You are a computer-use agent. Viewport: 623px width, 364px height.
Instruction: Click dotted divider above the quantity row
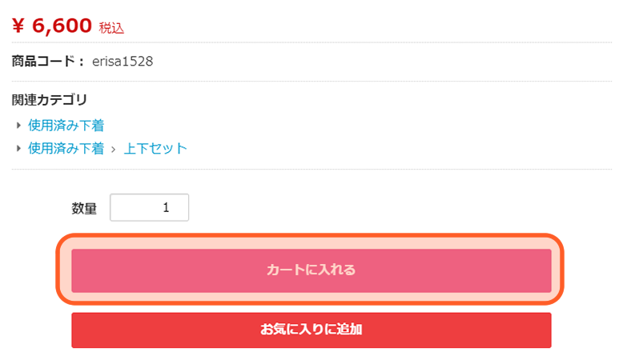311,169
